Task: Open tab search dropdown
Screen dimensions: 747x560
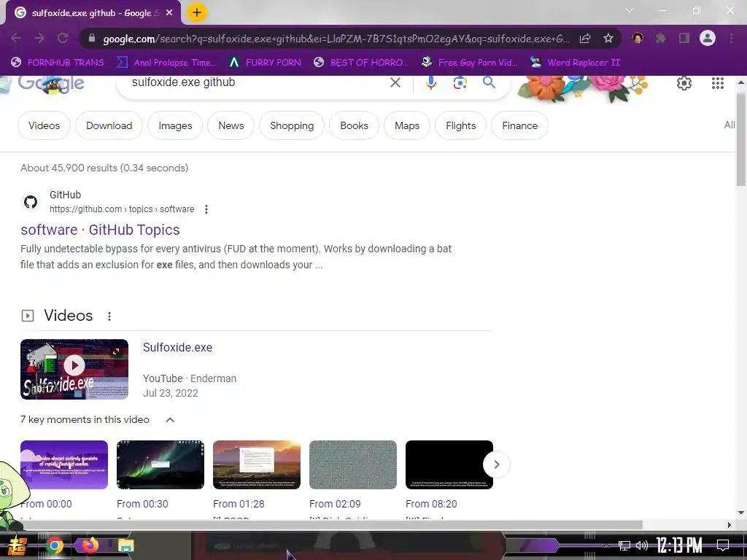Action: [630, 10]
